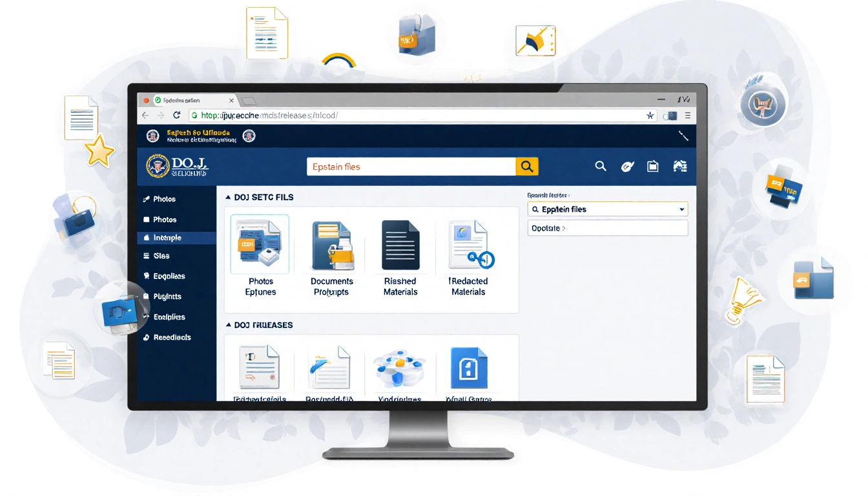Open the Epstein files filter dropdown
Viewport: 868px width, 496px height.
click(681, 209)
